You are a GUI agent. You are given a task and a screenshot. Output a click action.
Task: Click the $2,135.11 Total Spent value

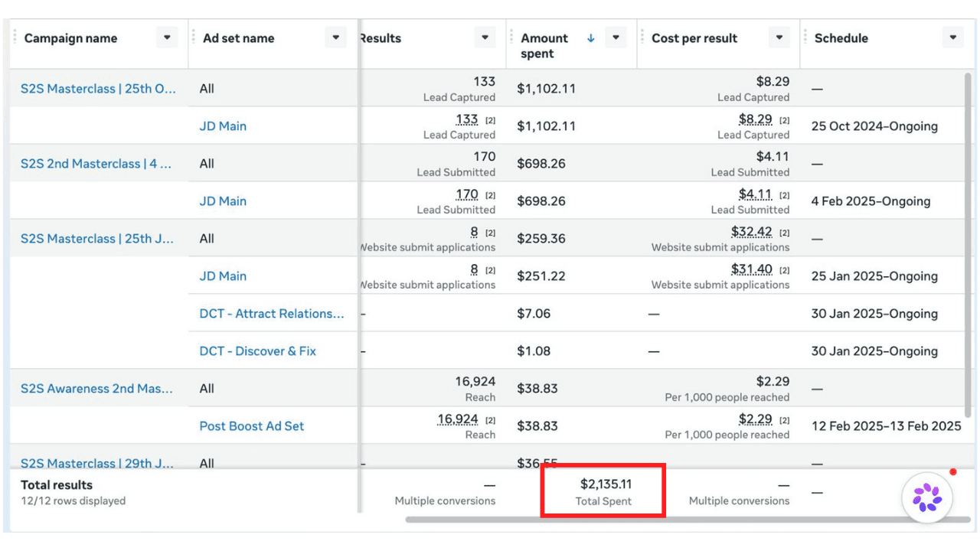[606, 484]
